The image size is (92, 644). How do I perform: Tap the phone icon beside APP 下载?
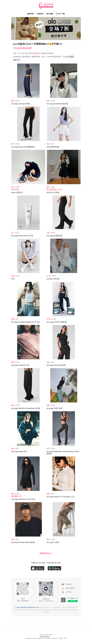57,14
